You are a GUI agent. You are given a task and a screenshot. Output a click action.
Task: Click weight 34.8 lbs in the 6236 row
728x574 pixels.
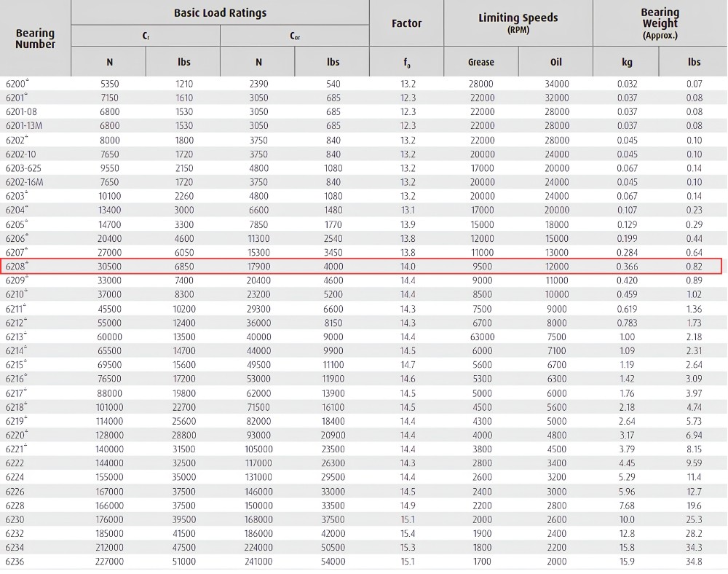point(694,562)
